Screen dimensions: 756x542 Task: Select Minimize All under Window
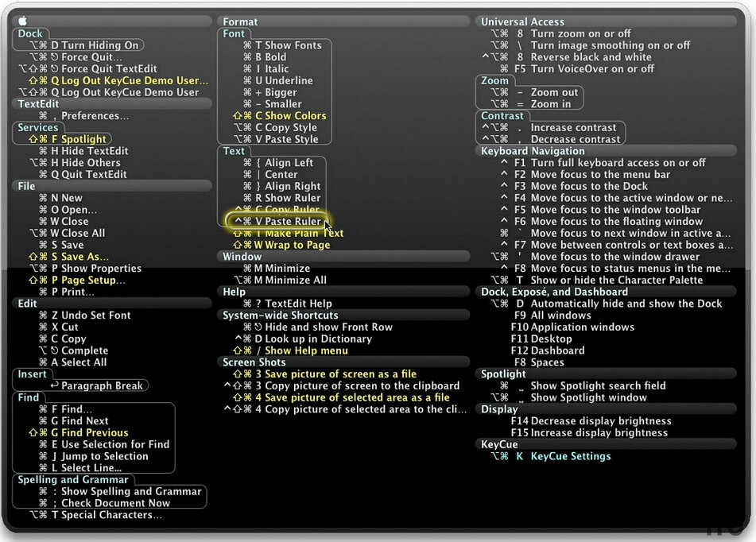pyautogui.click(x=280, y=281)
